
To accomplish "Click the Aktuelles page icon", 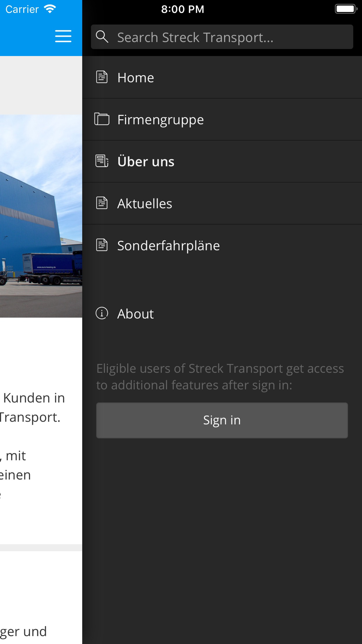I will 102,203.
